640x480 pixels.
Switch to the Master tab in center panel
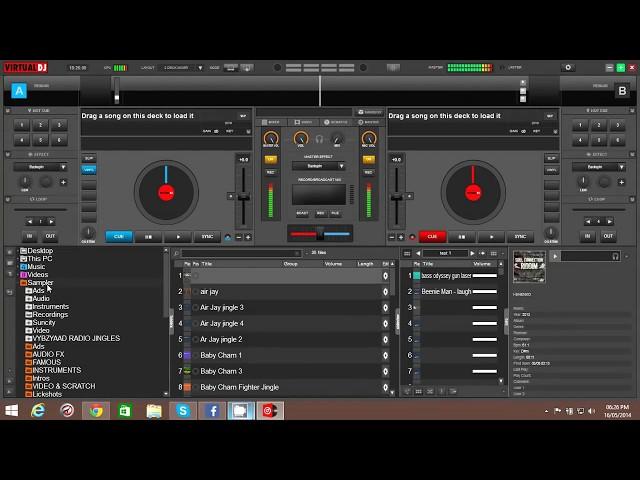point(369,122)
